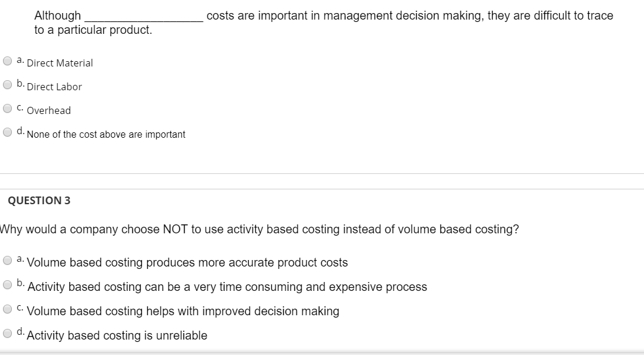
Task: Click the 'Direct Labor' answer text
Action: click(55, 87)
